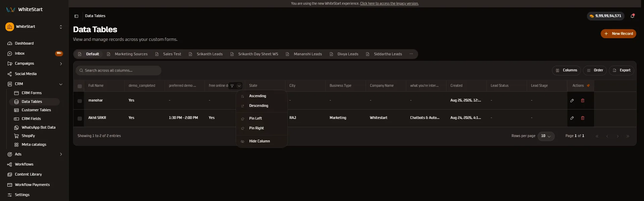The height and width of the screenshot is (201, 644).
Task: Open the Order button
Action: point(595,70)
